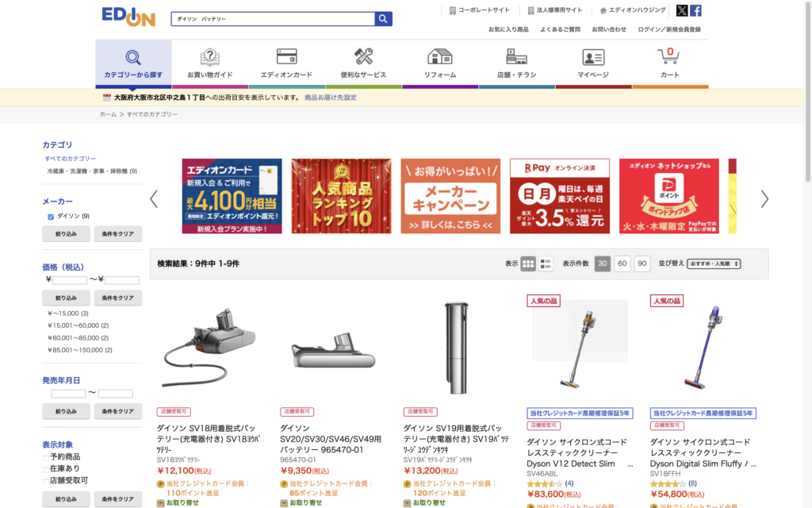Click the search magnifier button
This screenshot has height=508, width=812.
coord(383,19)
